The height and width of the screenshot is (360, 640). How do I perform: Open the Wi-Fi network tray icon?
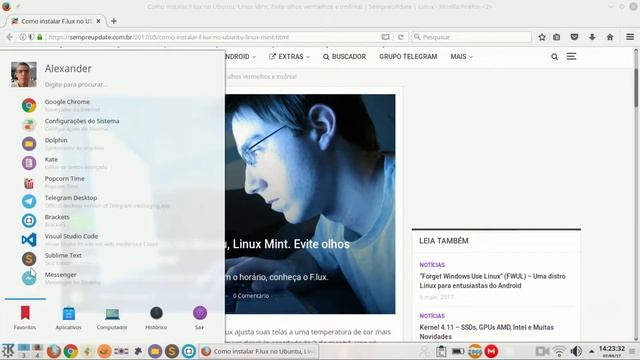tap(559, 351)
